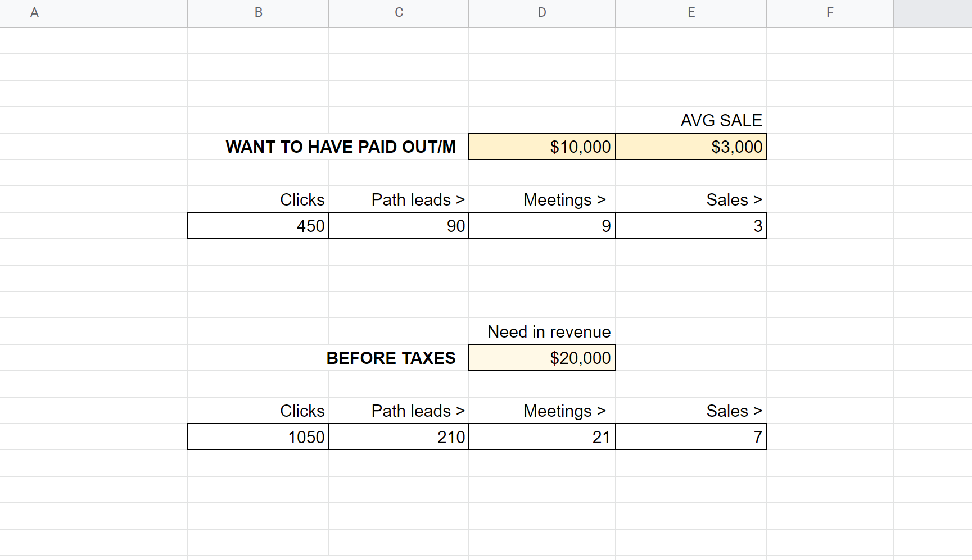Select the cell with value 90
Image resolution: width=972 pixels, height=560 pixels.
[x=399, y=226]
